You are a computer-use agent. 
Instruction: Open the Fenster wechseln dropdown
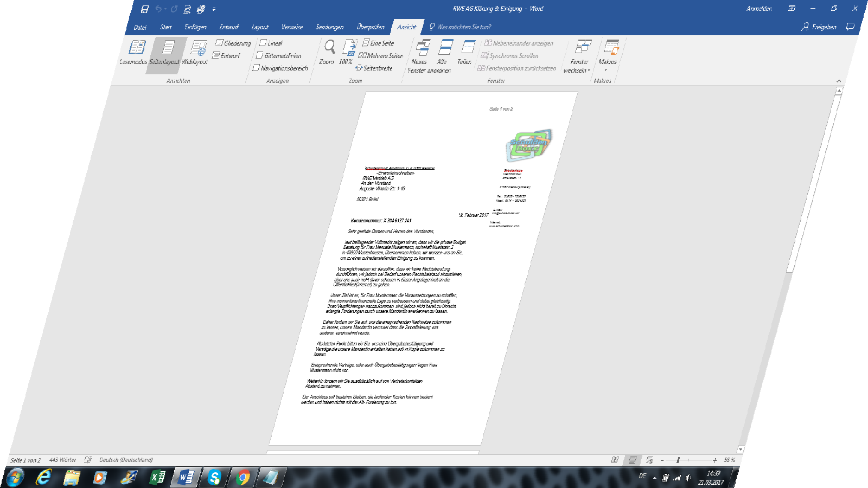point(579,56)
